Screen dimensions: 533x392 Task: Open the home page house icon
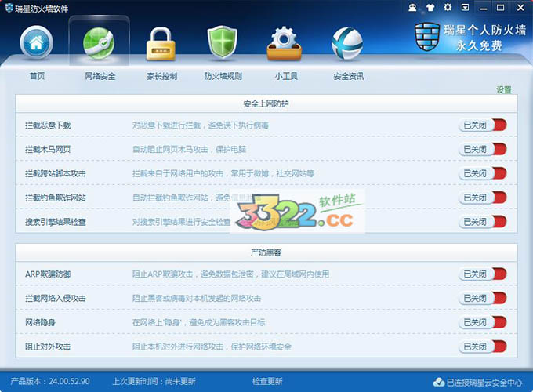point(36,43)
